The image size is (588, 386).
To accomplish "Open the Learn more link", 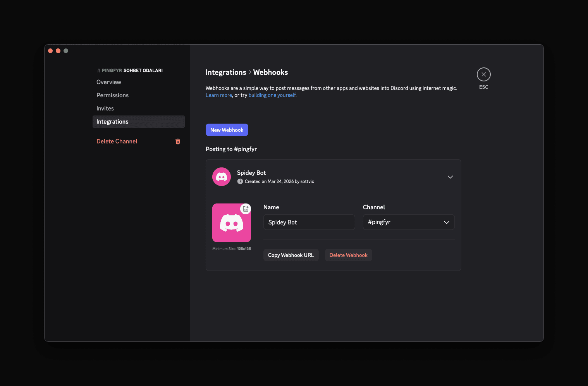I will tap(218, 95).
